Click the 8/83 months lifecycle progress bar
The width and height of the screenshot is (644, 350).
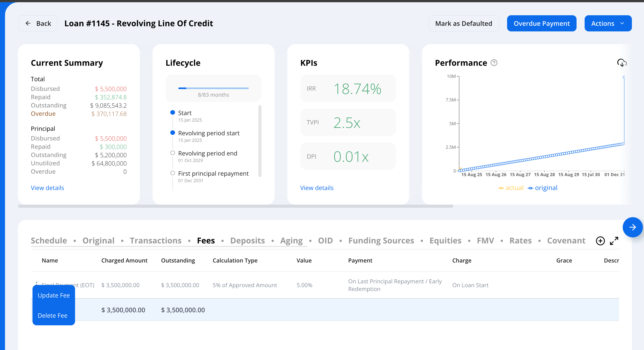pos(213,88)
